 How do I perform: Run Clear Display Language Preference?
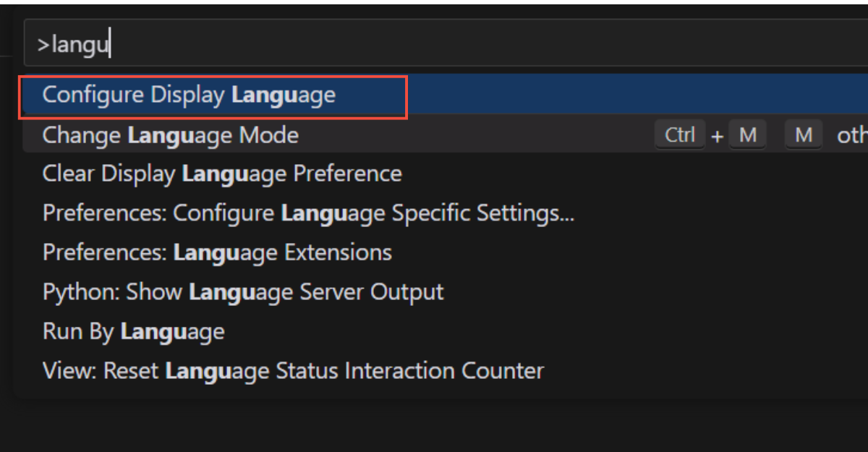tap(221, 174)
